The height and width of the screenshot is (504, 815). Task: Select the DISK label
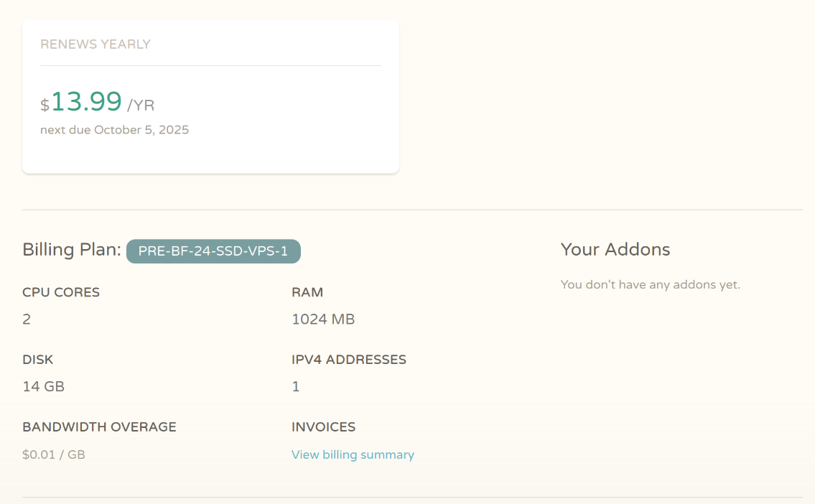point(37,360)
